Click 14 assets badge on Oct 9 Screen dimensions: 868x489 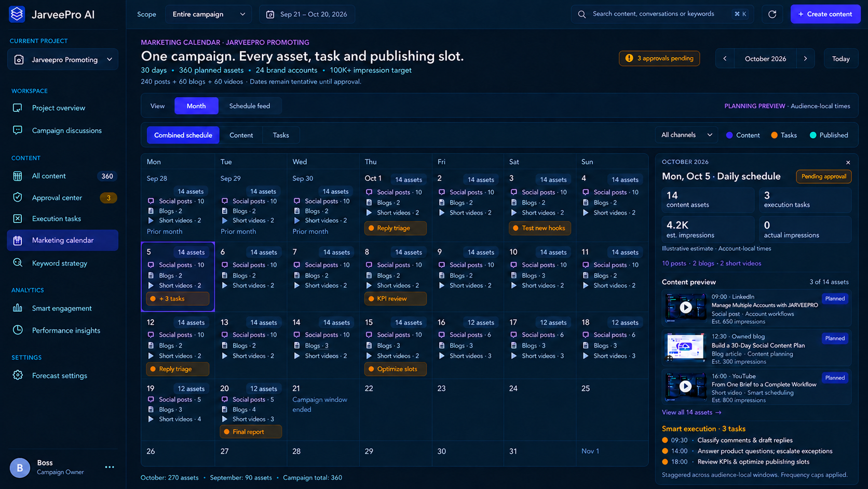tap(481, 252)
